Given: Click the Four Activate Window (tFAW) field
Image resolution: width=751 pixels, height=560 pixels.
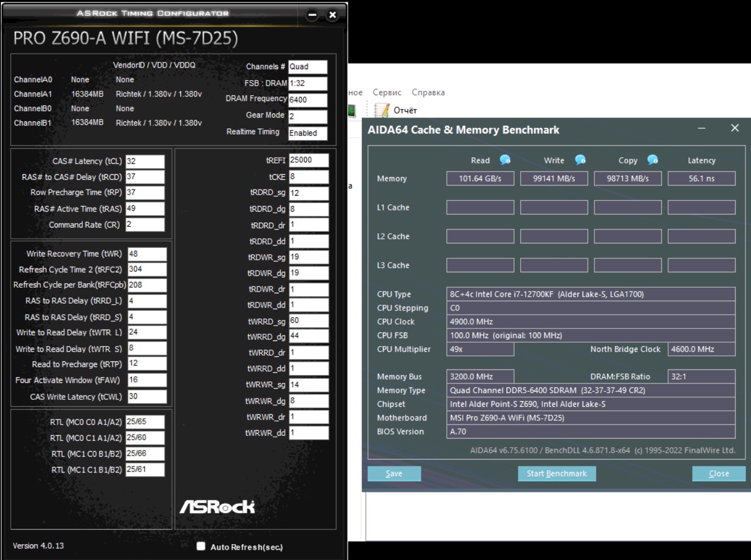Looking at the screenshot, I should (x=147, y=380).
